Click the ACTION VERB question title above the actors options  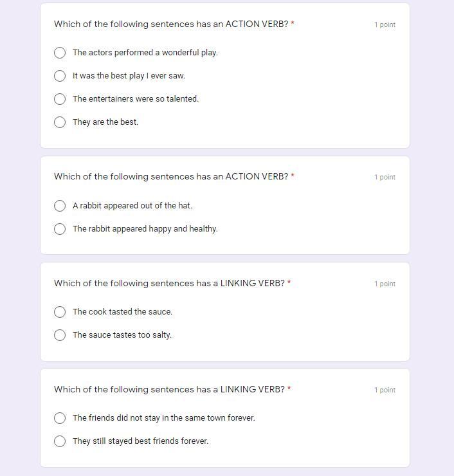pyautogui.click(x=171, y=24)
